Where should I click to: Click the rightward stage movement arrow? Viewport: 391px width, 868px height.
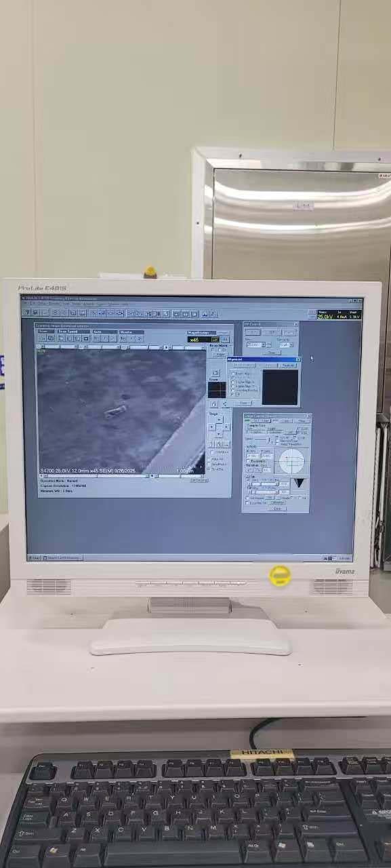click(x=227, y=427)
